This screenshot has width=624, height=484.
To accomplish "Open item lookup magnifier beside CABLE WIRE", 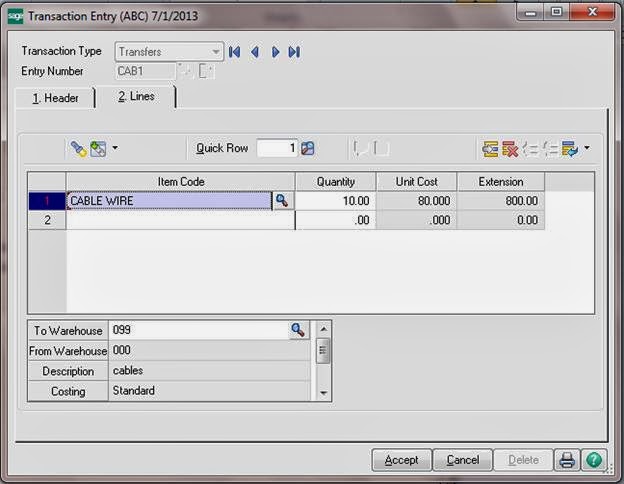I will (283, 201).
